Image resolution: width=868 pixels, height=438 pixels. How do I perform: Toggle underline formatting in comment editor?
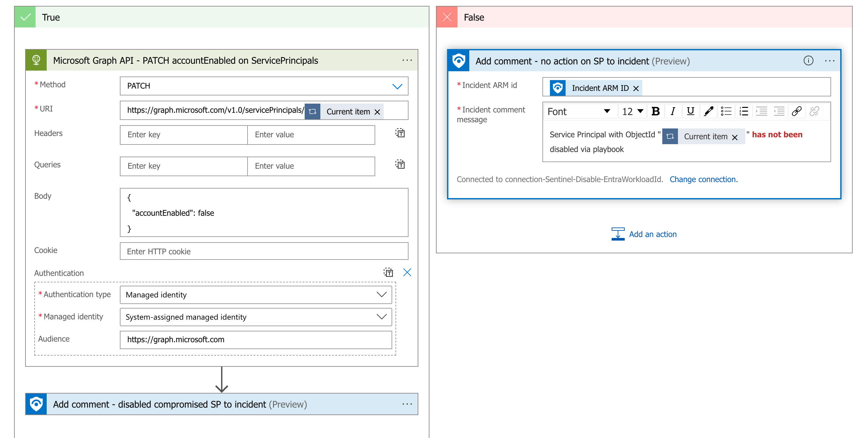tap(690, 111)
